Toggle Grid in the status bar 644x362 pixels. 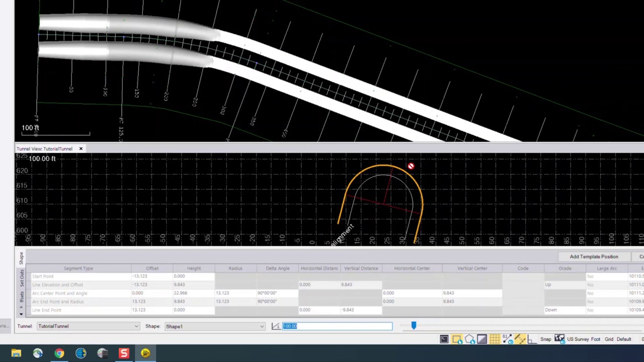(x=609, y=339)
